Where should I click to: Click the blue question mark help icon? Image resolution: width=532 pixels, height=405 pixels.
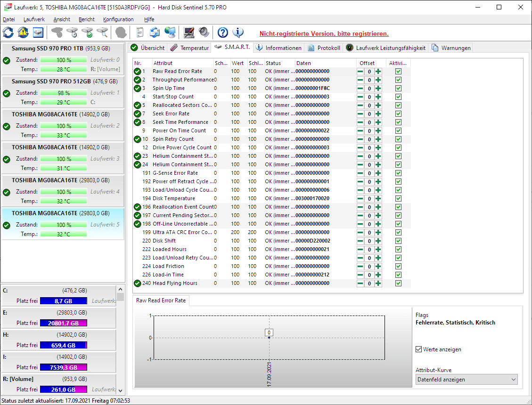point(222,32)
